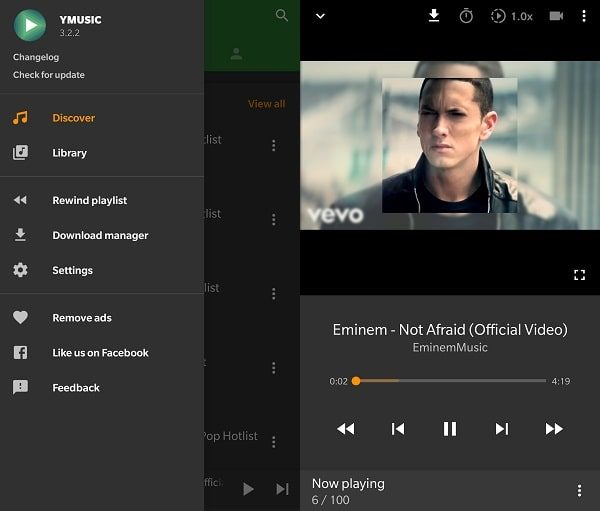The height and width of the screenshot is (511, 600).
Task: Open the Feedback entry
Action: click(102, 388)
